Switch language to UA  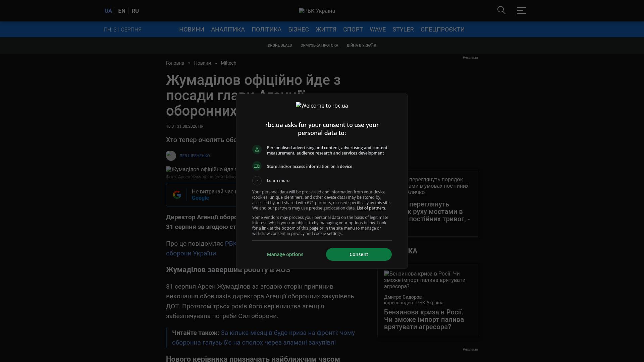click(108, 11)
